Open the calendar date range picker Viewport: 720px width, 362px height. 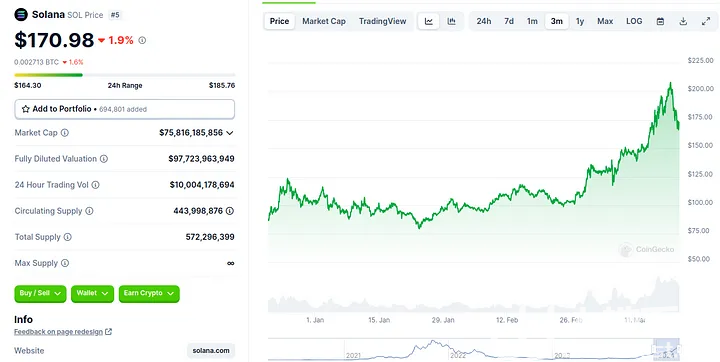[660, 22]
